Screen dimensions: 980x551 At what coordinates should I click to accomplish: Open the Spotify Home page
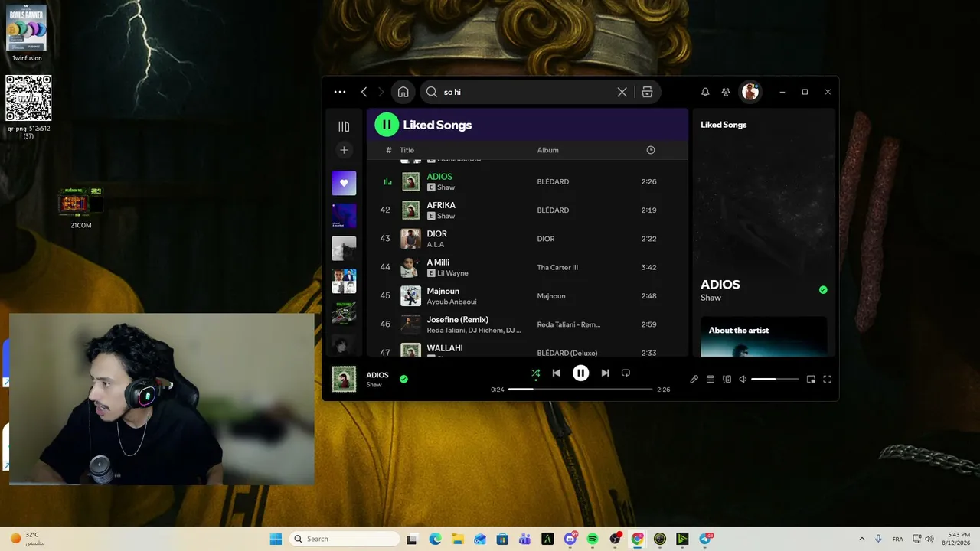403,92
